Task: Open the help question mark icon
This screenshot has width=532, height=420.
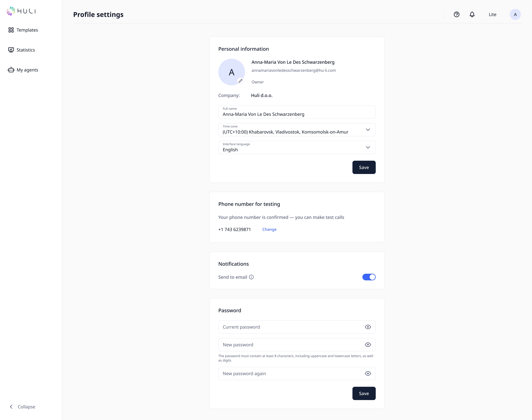Action: click(456, 14)
